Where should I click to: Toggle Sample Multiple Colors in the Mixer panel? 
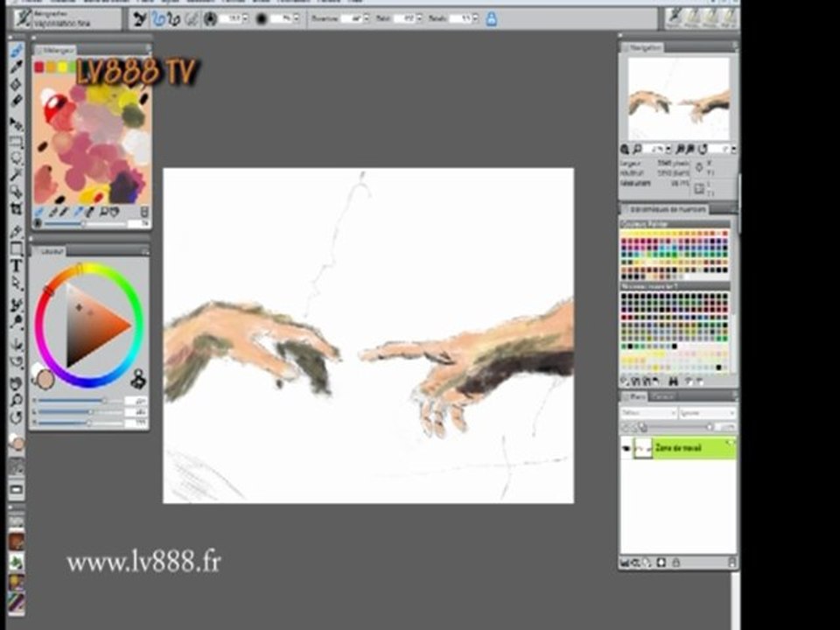pyautogui.click(x=90, y=212)
